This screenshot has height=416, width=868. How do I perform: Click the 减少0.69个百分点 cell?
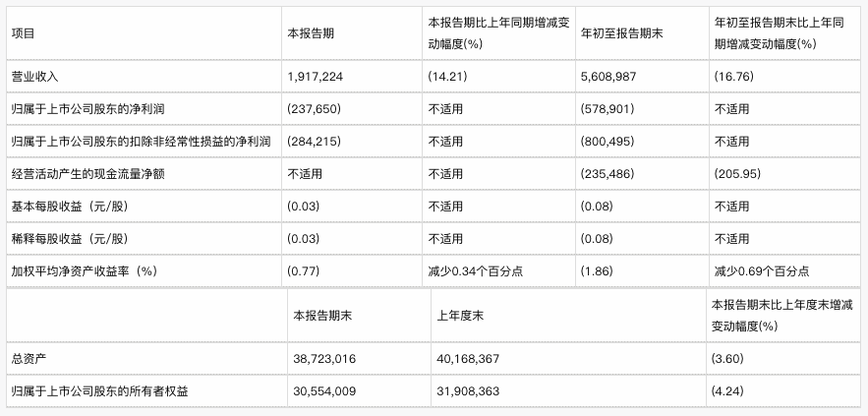tap(762, 270)
